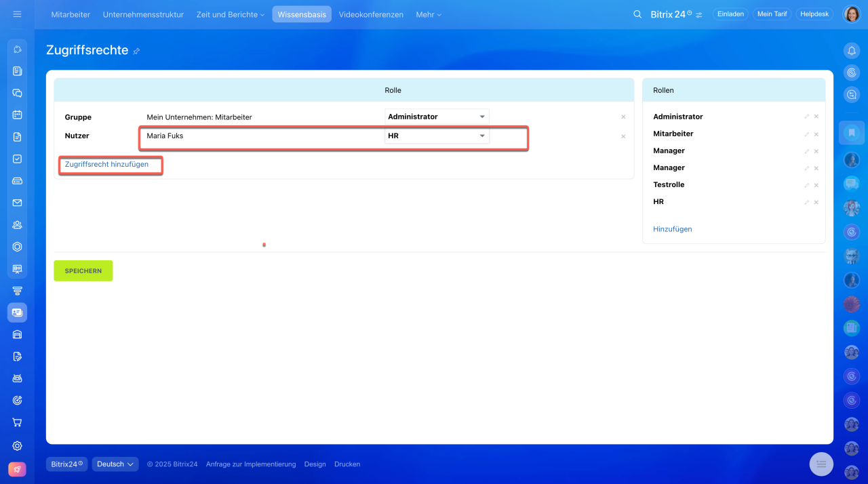Open Administrator role dropdown for Gruppe
The height and width of the screenshot is (484, 868).
(x=437, y=117)
